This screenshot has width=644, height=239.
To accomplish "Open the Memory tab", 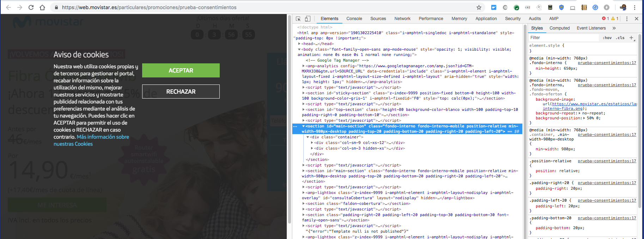I will [x=459, y=19].
